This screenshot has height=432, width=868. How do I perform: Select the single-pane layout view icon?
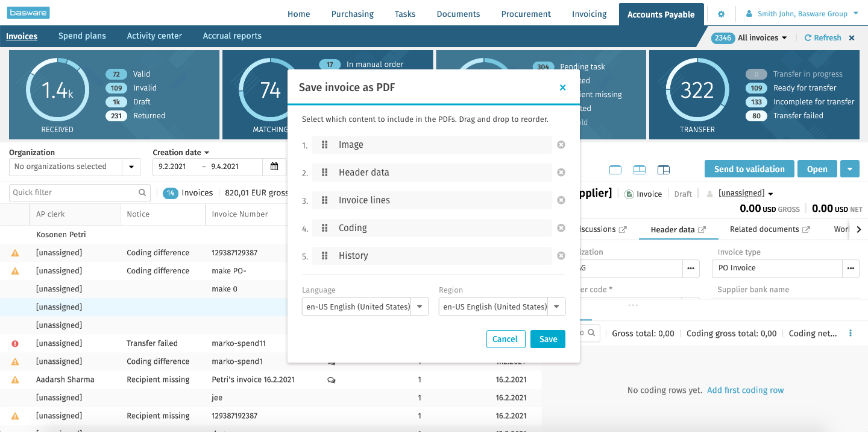coord(615,170)
